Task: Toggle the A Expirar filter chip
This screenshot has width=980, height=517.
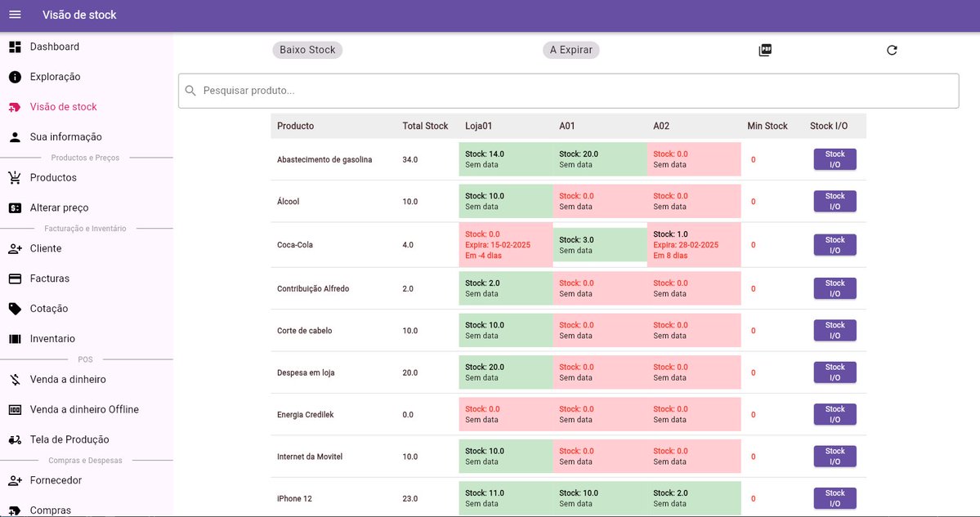Action: [x=571, y=50]
